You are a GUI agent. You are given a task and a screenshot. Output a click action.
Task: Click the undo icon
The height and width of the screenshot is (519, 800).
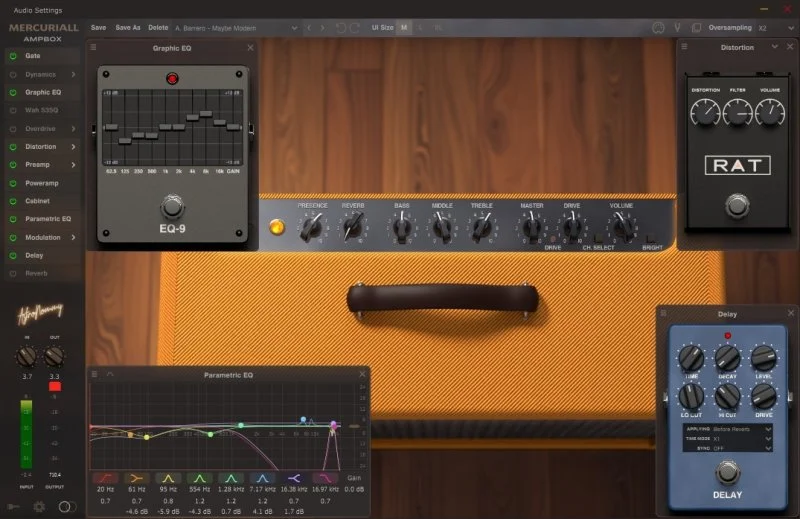341,28
